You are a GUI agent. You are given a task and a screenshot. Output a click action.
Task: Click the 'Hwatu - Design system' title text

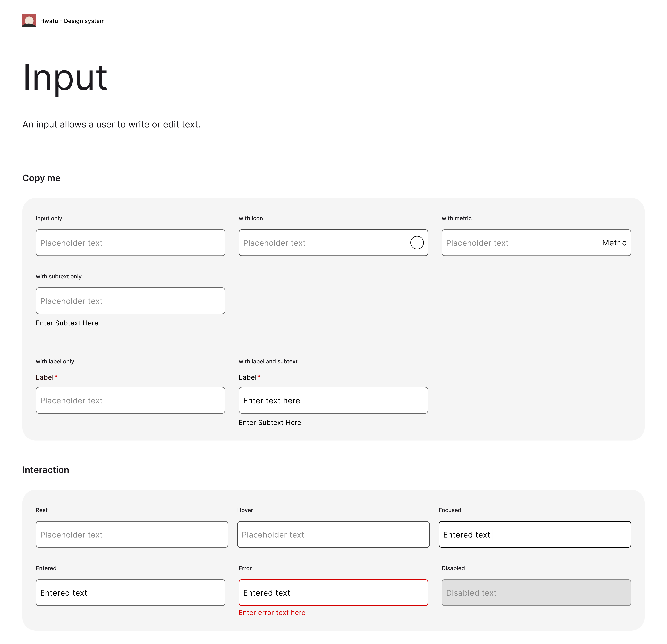coord(72,21)
